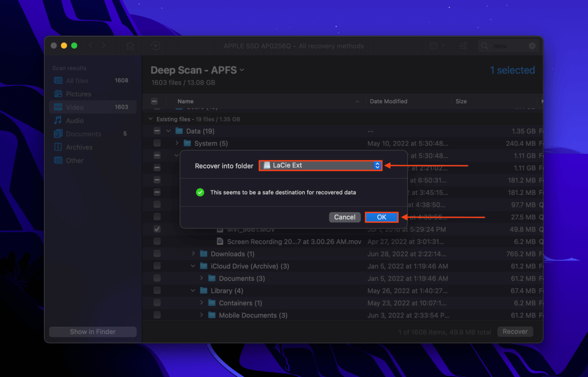This screenshot has height=377, width=588.
Task: Open the Deep Scan - APFS dropdown
Action: pyautogui.click(x=197, y=70)
